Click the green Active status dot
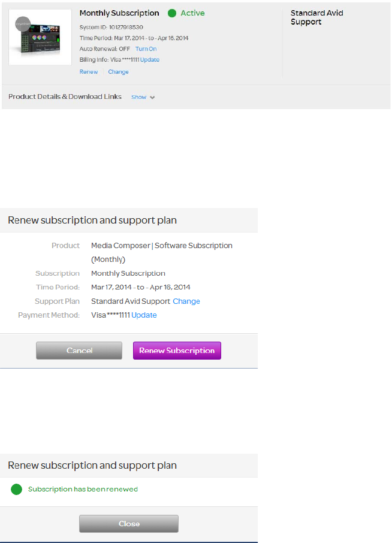 click(x=172, y=13)
